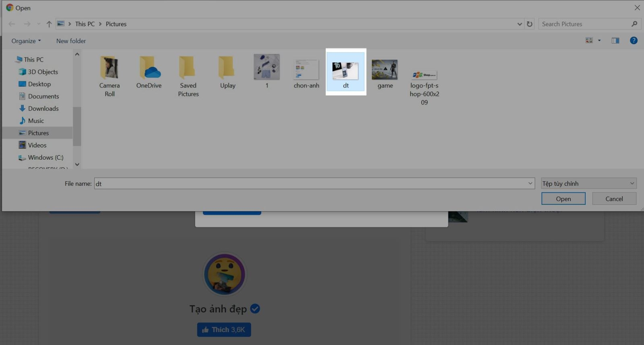Click the sidebar scroll up arrow
This screenshot has height=345, width=644.
pos(77,54)
